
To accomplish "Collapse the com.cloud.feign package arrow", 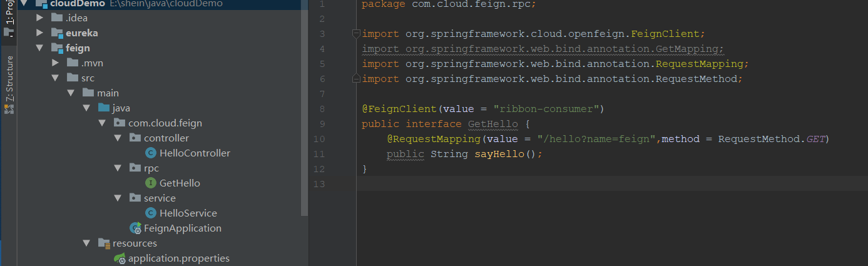I will click(x=103, y=123).
